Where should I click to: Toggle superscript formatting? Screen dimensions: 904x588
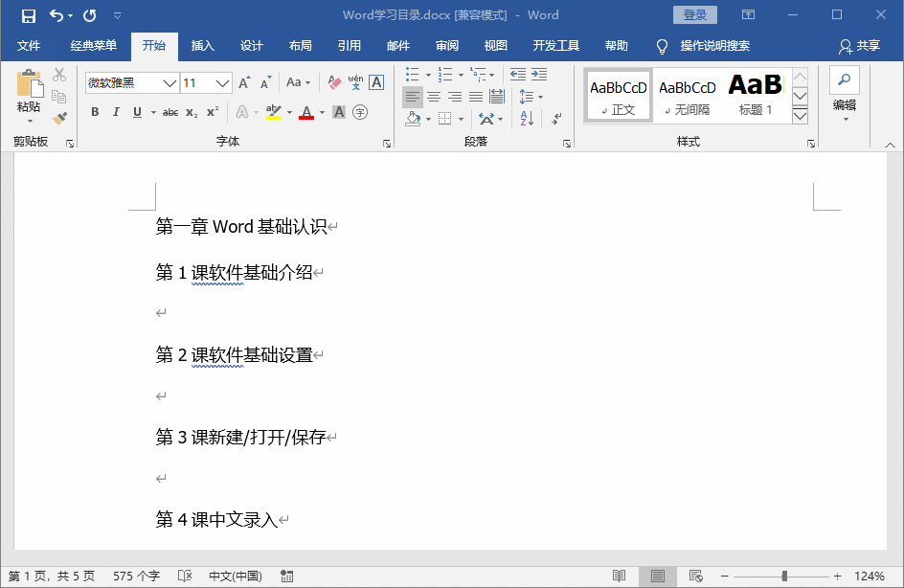pos(213,112)
